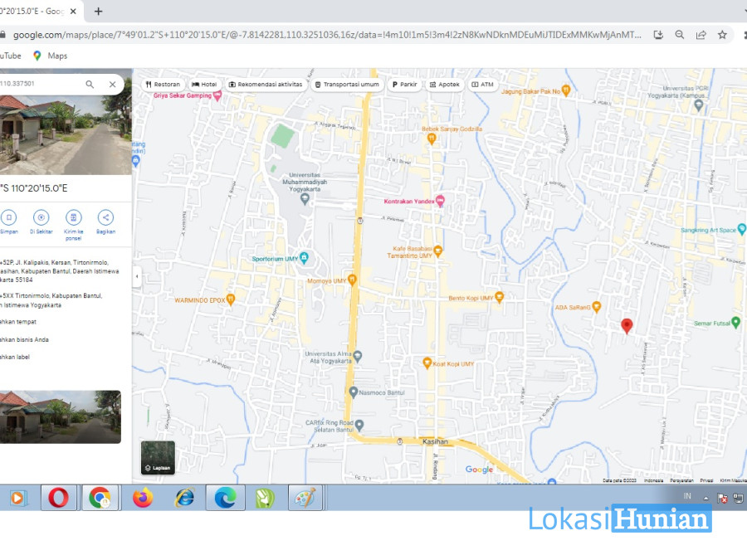Open the street view photo at top of panel

click(66, 134)
